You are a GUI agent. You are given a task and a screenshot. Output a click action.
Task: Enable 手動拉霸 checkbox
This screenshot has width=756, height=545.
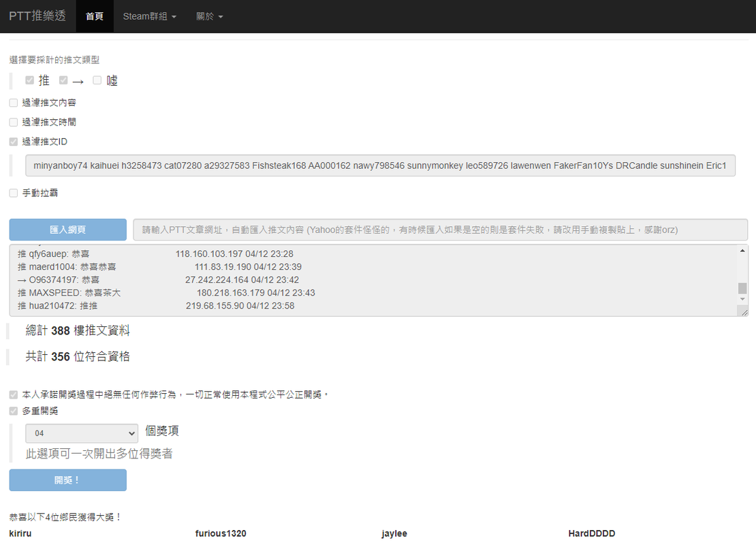pyautogui.click(x=14, y=193)
